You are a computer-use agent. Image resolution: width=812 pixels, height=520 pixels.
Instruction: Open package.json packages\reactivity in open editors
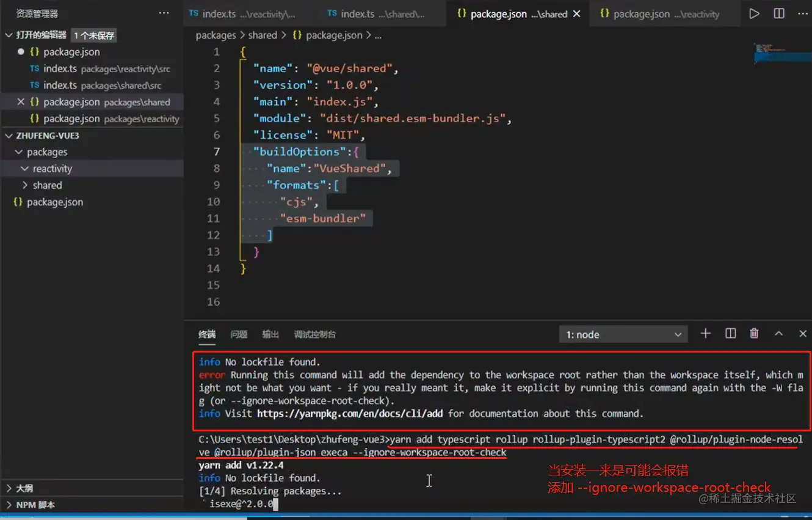point(92,119)
